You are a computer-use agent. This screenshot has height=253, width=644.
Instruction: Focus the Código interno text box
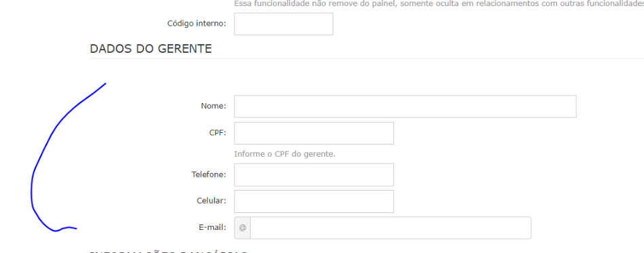(283, 24)
